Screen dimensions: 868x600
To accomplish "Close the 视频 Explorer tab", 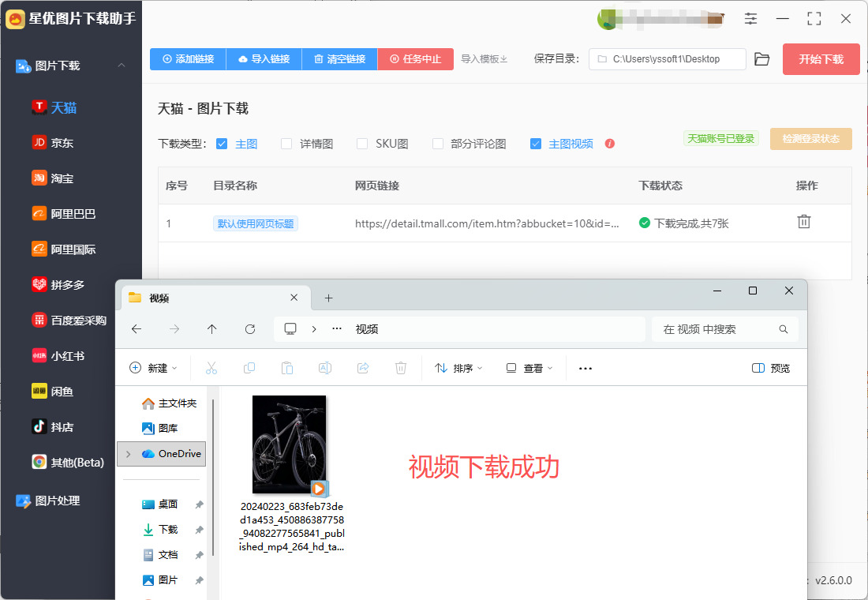I will [x=294, y=298].
